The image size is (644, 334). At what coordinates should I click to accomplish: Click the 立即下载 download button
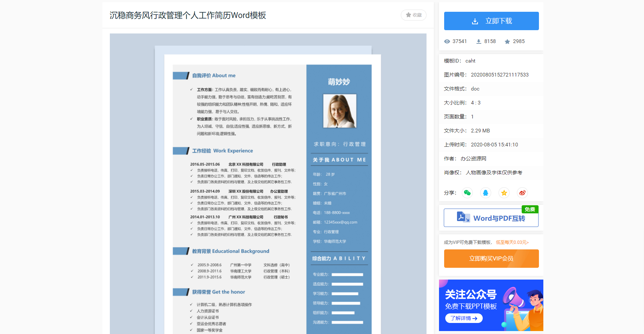point(491,21)
